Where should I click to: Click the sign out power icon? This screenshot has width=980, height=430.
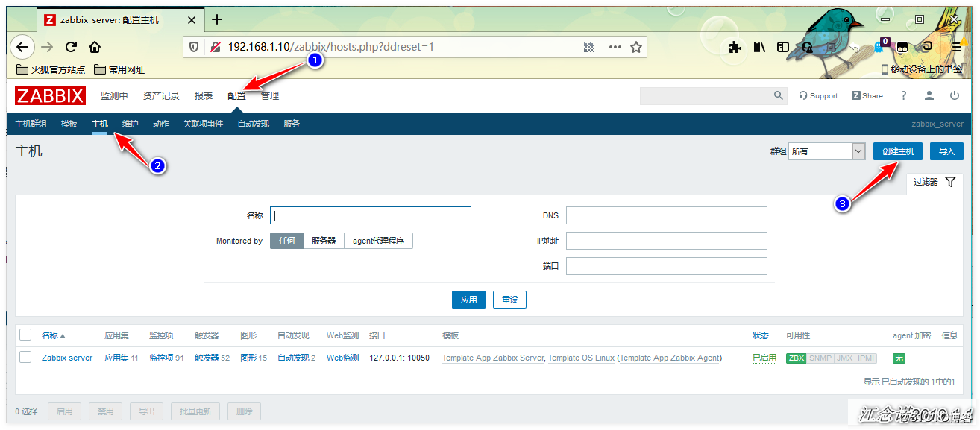[955, 95]
